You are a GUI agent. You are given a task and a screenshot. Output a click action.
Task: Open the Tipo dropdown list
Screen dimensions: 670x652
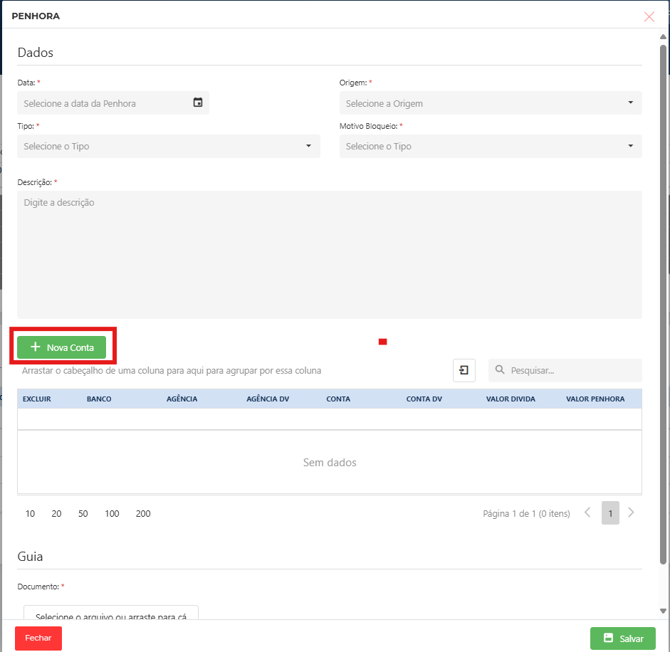[308, 146]
